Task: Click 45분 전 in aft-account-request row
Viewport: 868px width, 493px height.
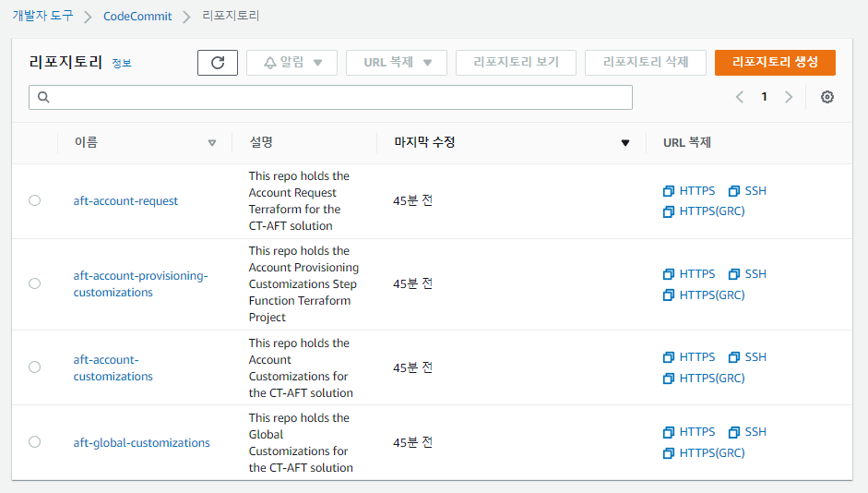Action: coord(413,200)
